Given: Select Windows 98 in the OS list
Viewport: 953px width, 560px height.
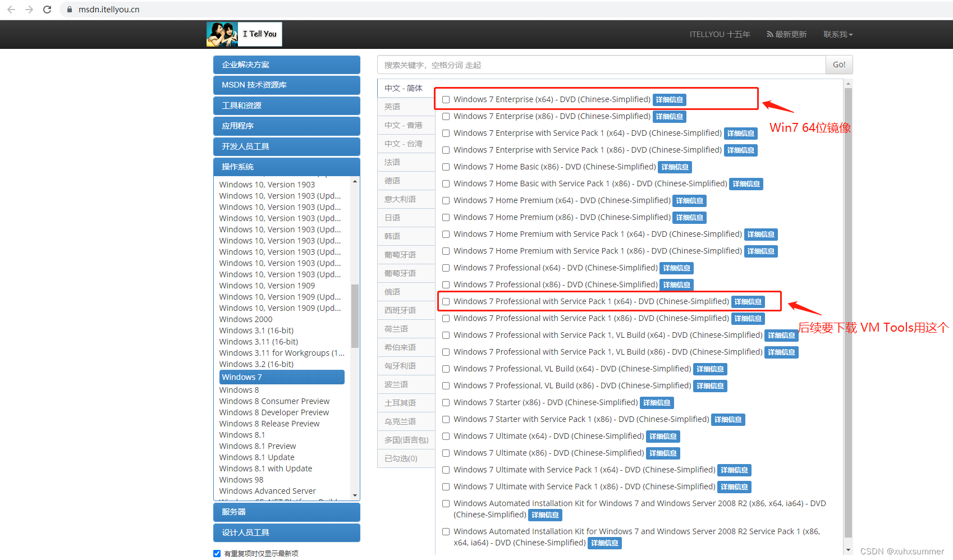Looking at the screenshot, I should pos(241,480).
